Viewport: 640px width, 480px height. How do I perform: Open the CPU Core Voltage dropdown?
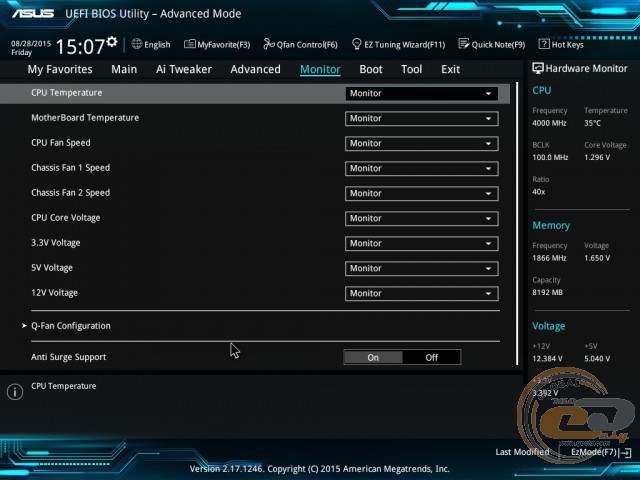pyautogui.click(x=421, y=219)
